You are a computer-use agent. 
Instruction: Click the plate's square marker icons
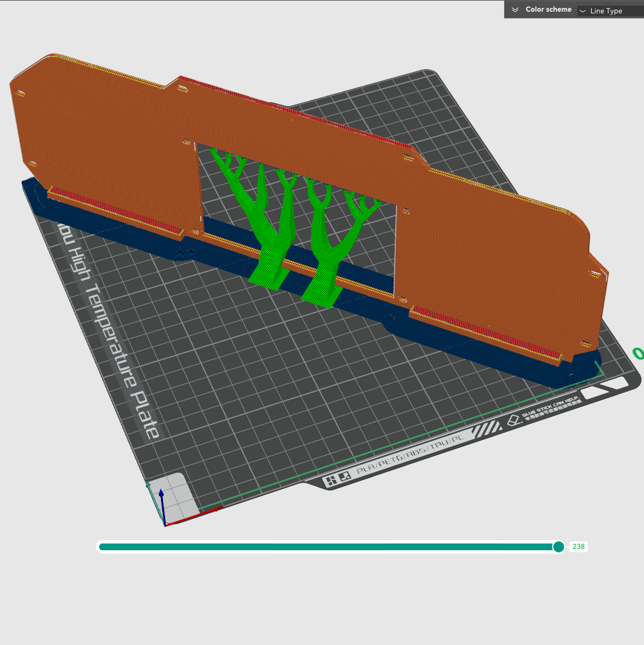[338, 479]
